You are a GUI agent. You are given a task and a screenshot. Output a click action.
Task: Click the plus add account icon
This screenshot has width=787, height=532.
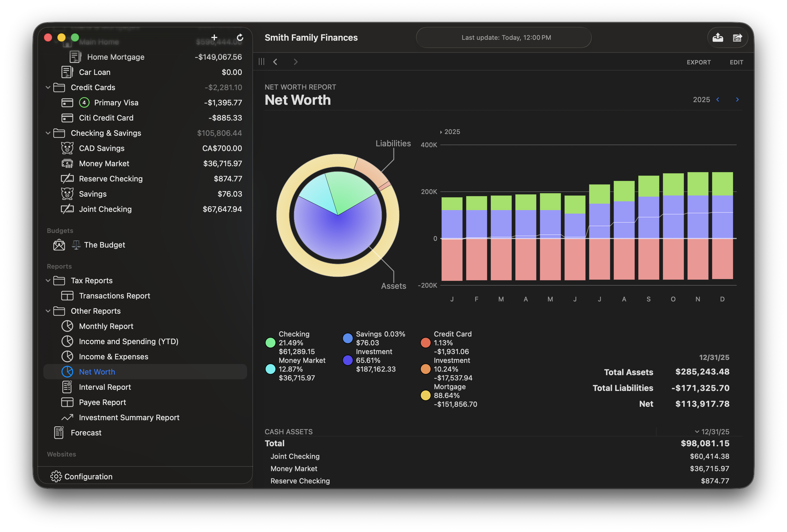tap(214, 37)
